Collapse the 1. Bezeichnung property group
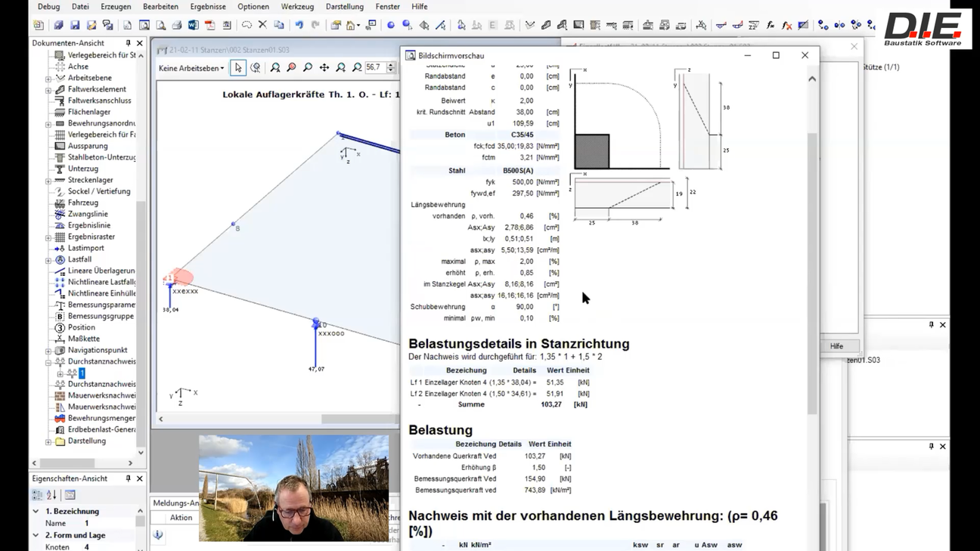This screenshot has width=980, height=551. pyautogui.click(x=36, y=512)
